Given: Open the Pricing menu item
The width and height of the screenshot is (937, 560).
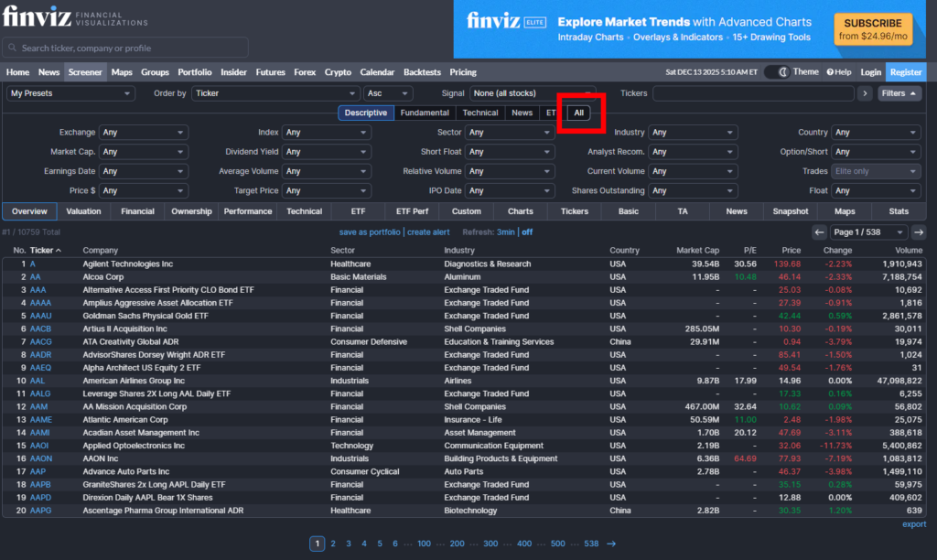Looking at the screenshot, I should [x=462, y=71].
